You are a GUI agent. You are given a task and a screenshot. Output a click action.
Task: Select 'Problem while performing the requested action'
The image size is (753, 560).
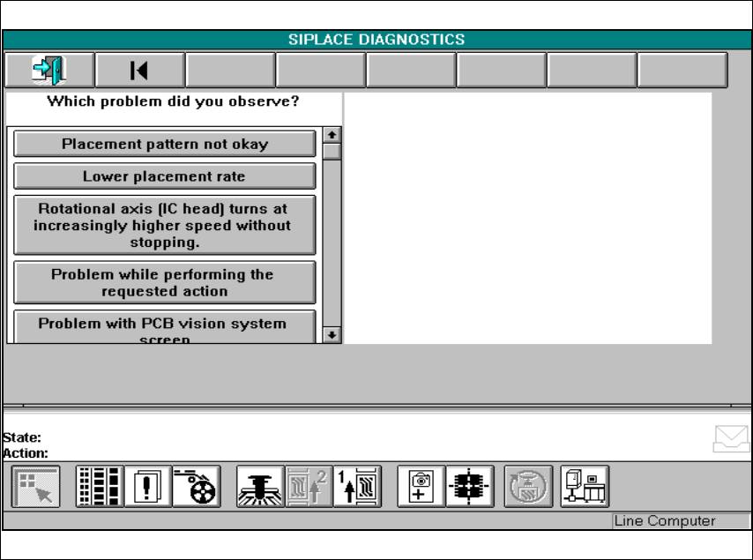(x=165, y=283)
